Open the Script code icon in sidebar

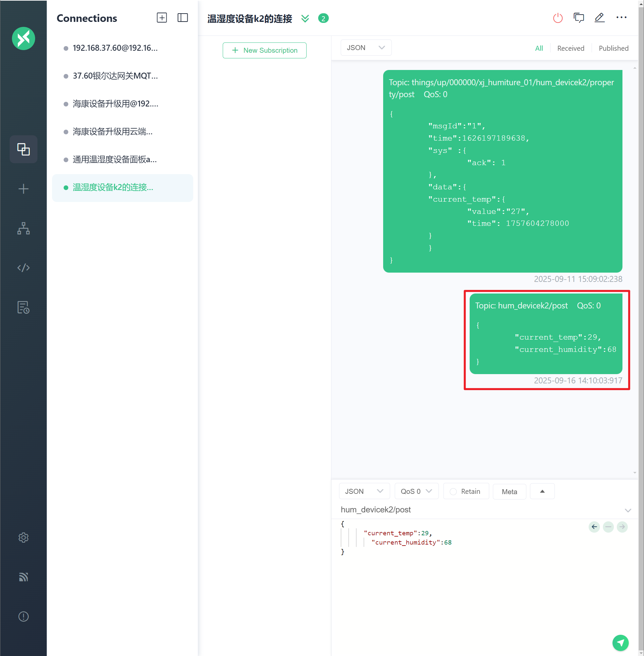23,268
